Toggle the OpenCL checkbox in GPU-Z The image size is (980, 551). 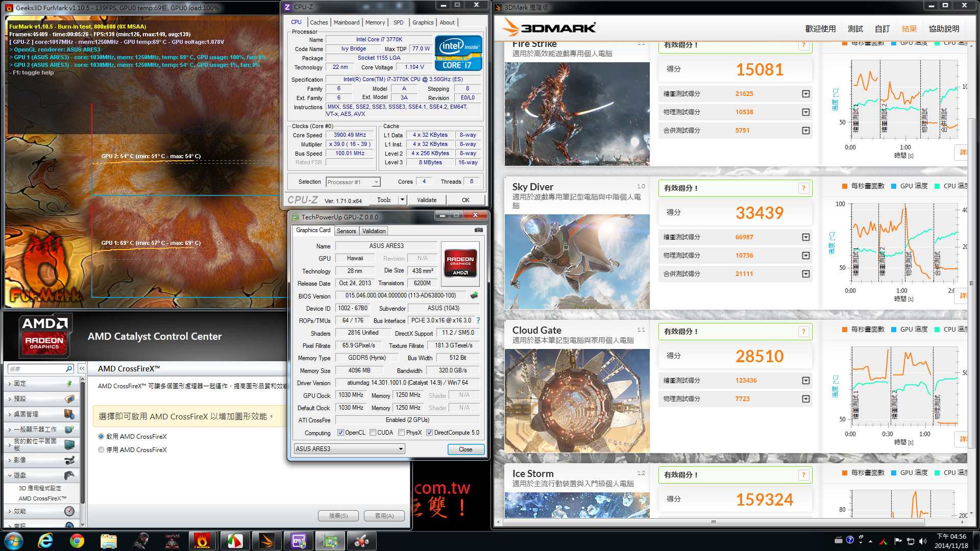[340, 433]
